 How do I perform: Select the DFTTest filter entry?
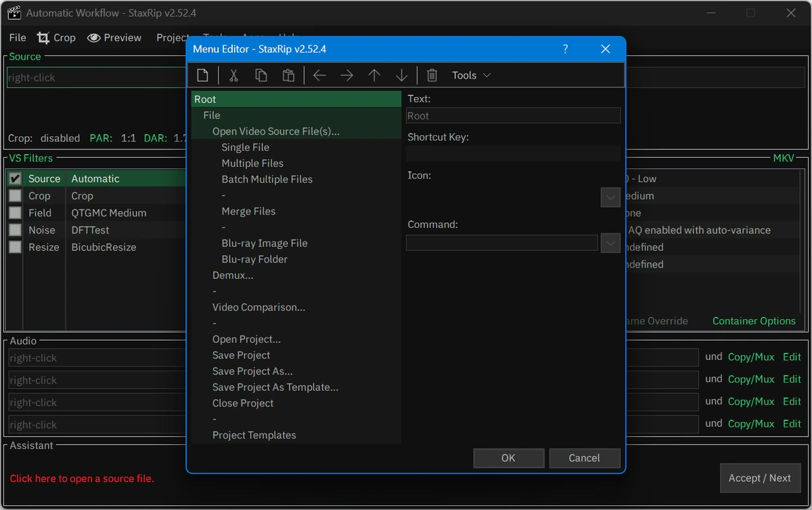(91, 230)
